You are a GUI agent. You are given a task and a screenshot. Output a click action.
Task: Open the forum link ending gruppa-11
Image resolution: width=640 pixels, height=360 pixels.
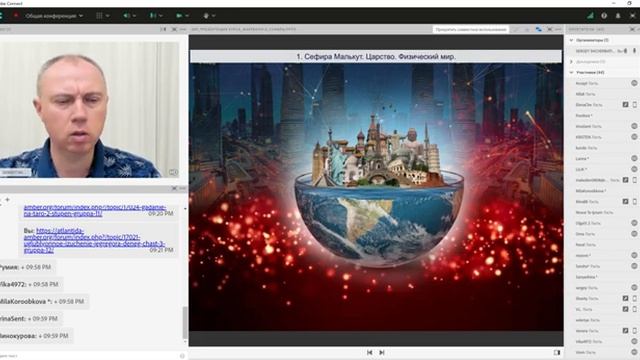95,210
